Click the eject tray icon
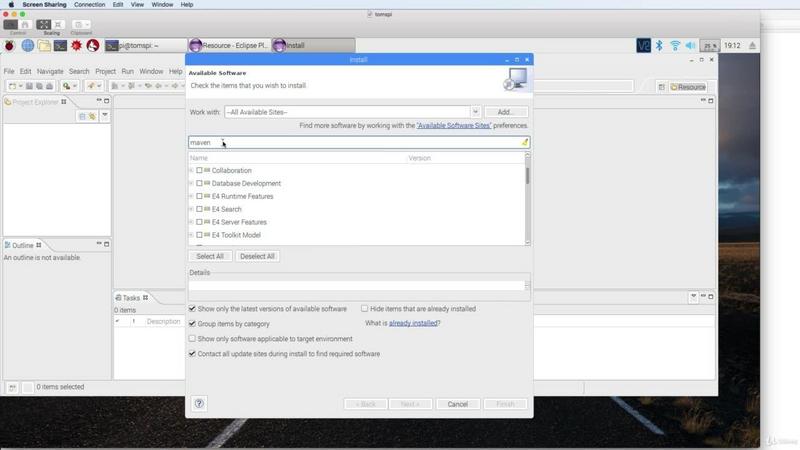Screen dimensions: 800x450 tap(752, 45)
